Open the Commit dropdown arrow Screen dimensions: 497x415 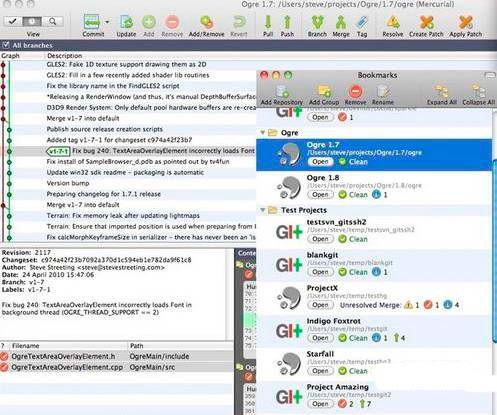tap(107, 22)
